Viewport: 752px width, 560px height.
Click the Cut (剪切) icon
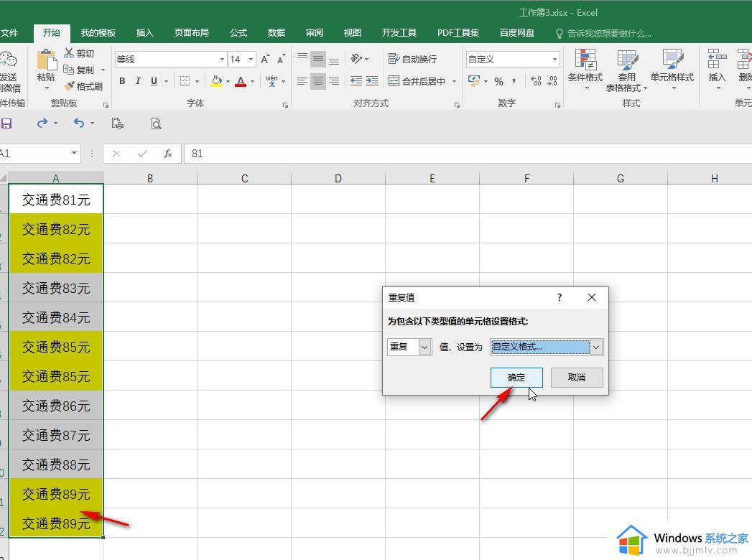(x=69, y=53)
